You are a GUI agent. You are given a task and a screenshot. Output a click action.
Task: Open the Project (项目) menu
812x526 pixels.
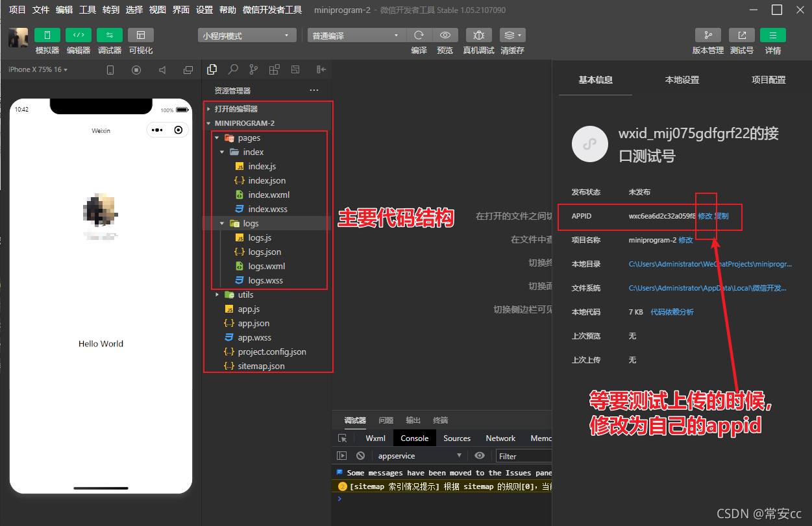click(18, 10)
